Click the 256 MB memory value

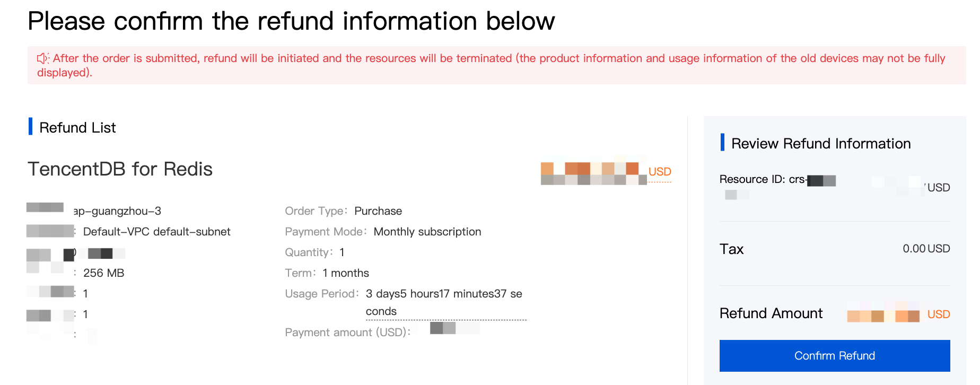point(103,273)
